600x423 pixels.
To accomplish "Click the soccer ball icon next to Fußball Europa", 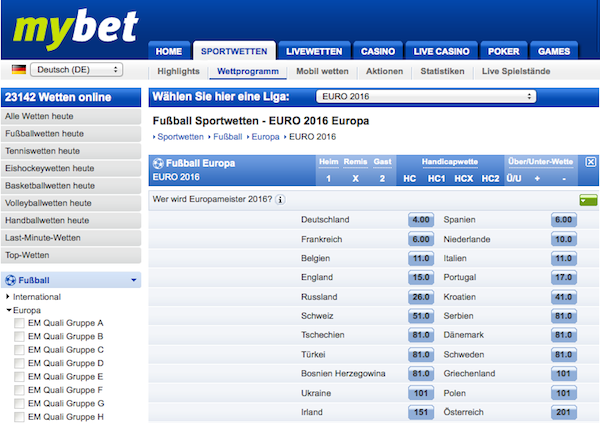I will (x=158, y=163).
